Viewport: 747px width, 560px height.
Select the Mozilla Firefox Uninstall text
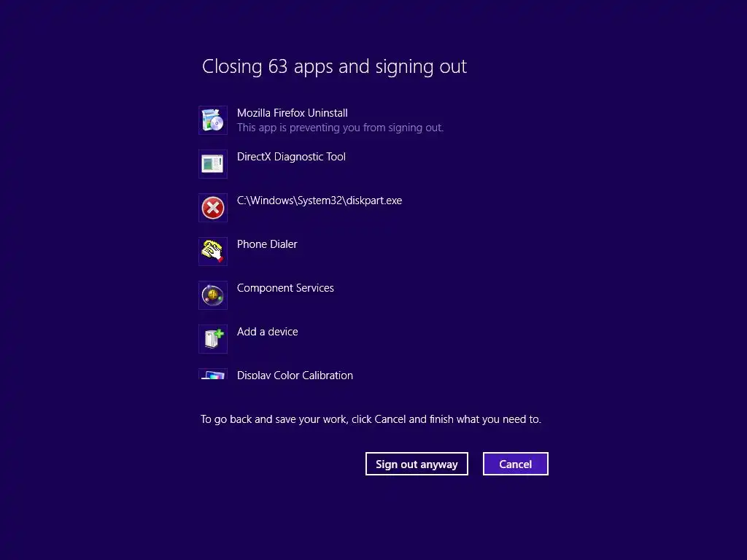(x=292, y=113)
